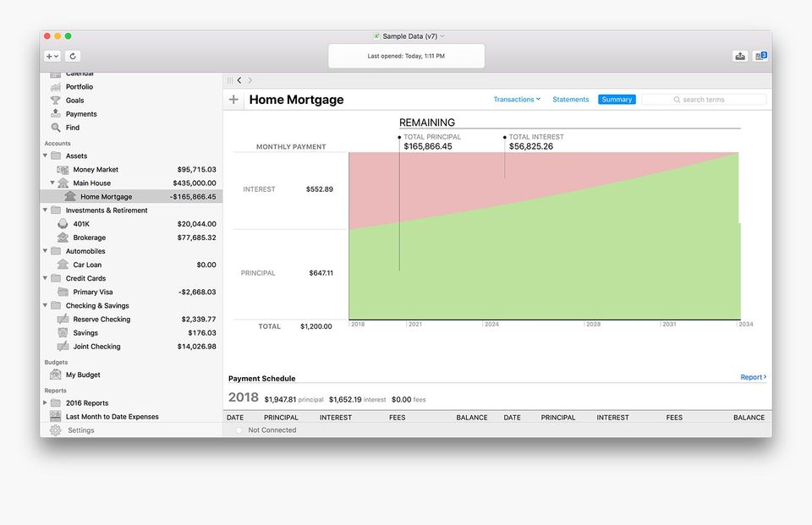Click the 2018 payment schedule year
The width and height of the screenshot is (812, 525).
point(244,397)
